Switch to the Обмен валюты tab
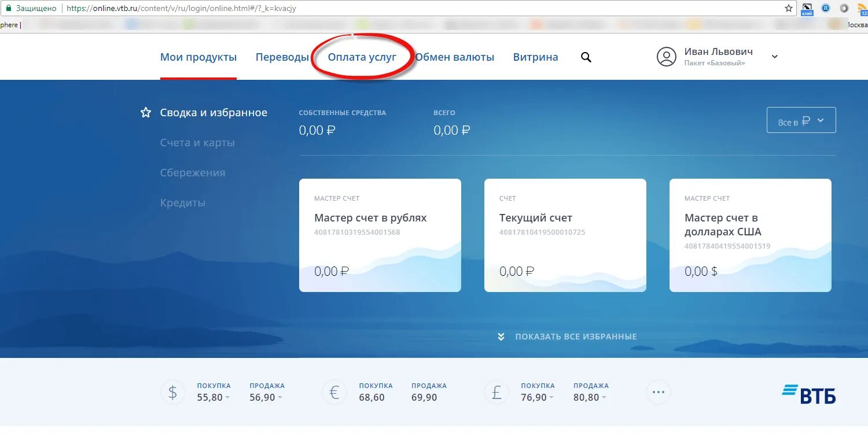Viewport: 868px width, 436px height. tap(455, 57)
